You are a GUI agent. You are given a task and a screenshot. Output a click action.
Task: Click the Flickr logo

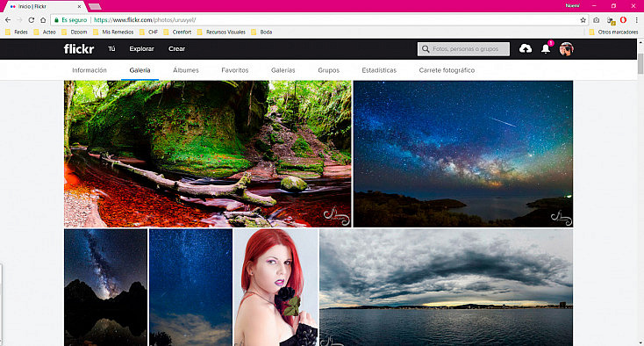pyautogui.click(x=79, y=49)
